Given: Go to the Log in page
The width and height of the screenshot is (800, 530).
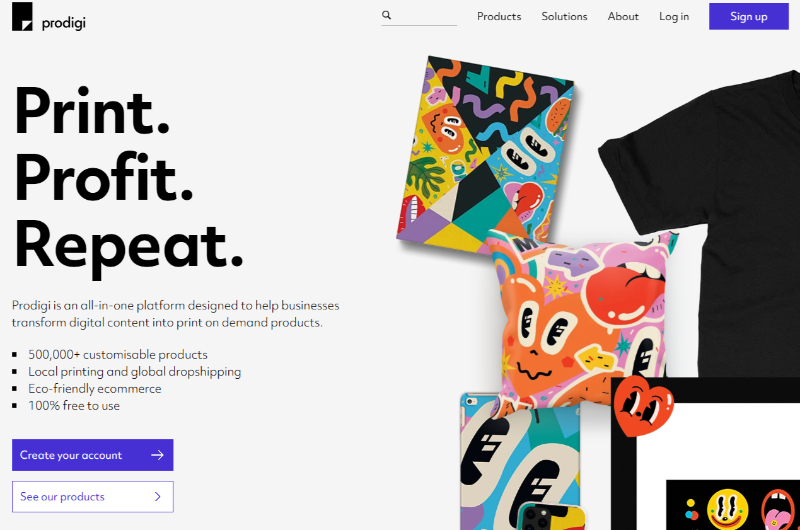Looking at the screenshot, I should (674, 16).
